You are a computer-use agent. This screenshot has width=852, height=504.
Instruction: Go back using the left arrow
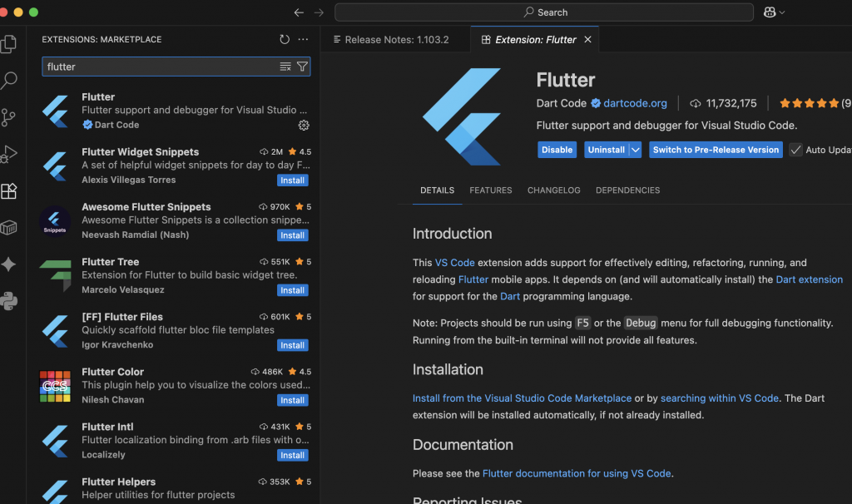pos(299,12)
